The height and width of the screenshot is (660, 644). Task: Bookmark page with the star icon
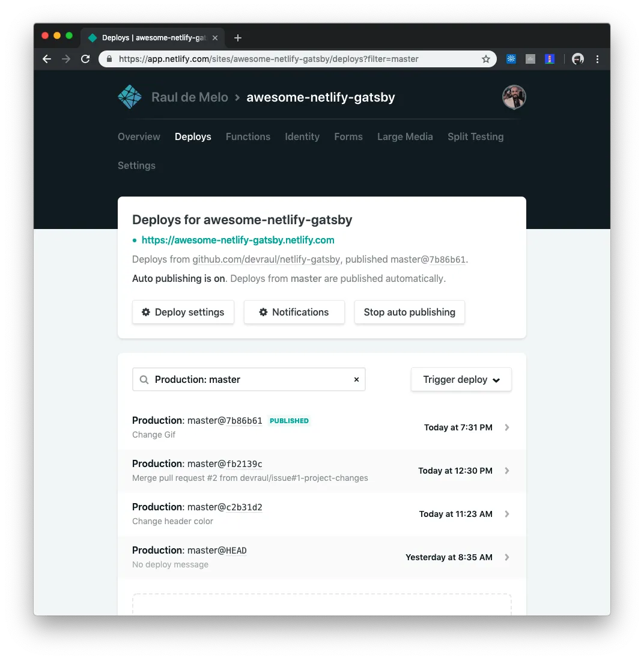click(486, 59)
